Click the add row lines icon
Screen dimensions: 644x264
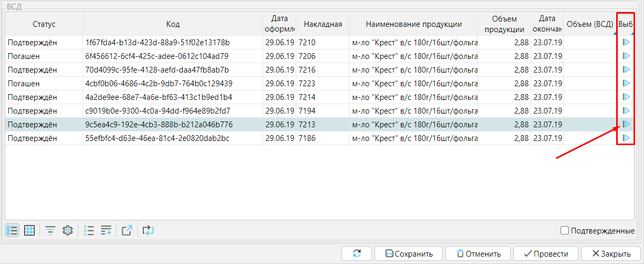106,230
